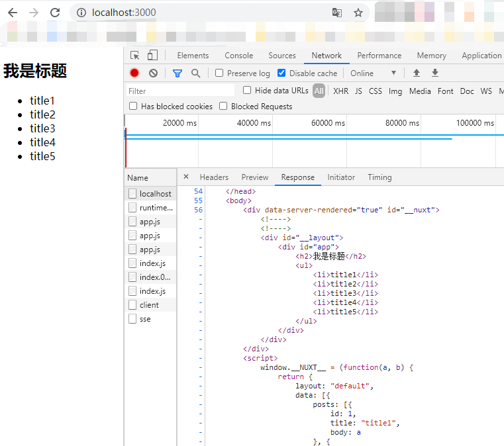
Task: Filter requests by Doc
Action: pos(467,91)
